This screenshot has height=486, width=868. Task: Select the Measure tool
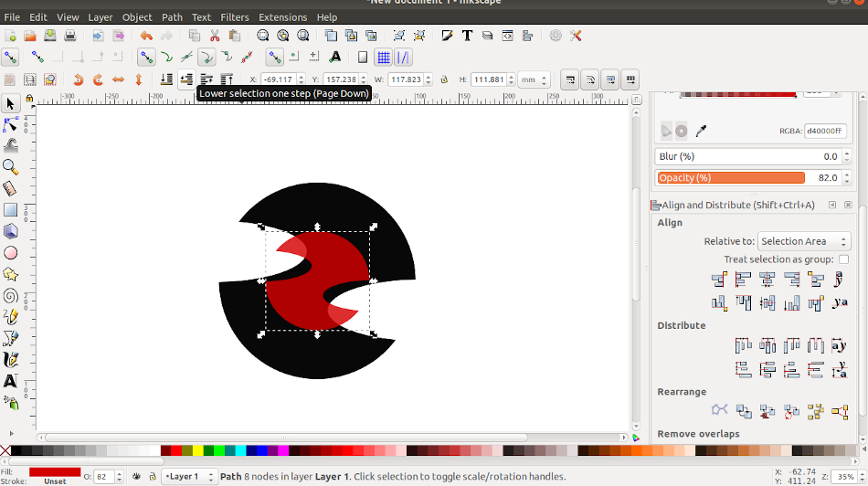click(10, 188)
